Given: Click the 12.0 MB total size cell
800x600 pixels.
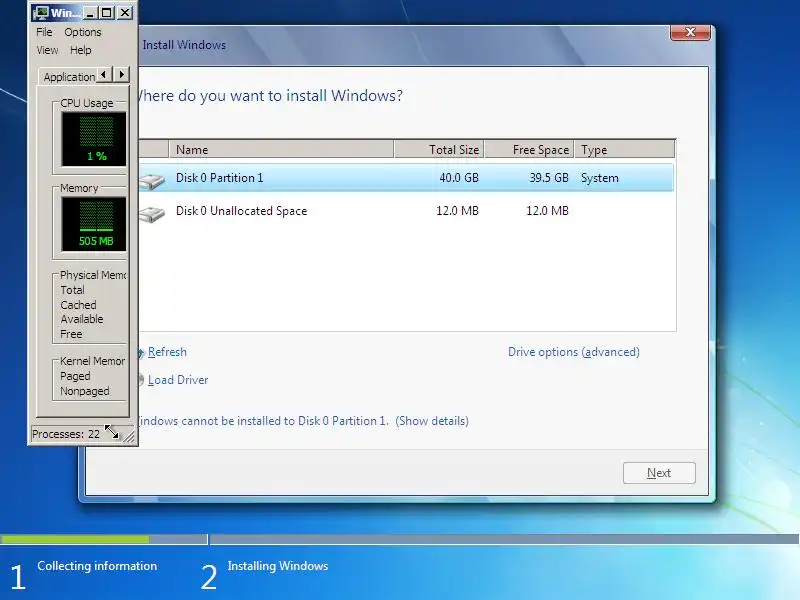Looking at the screenshot, I should pos(457,211).
